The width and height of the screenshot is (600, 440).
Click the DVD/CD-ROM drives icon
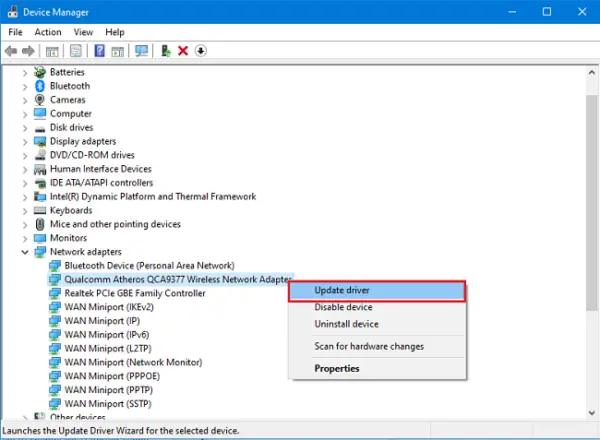[40, 155]
